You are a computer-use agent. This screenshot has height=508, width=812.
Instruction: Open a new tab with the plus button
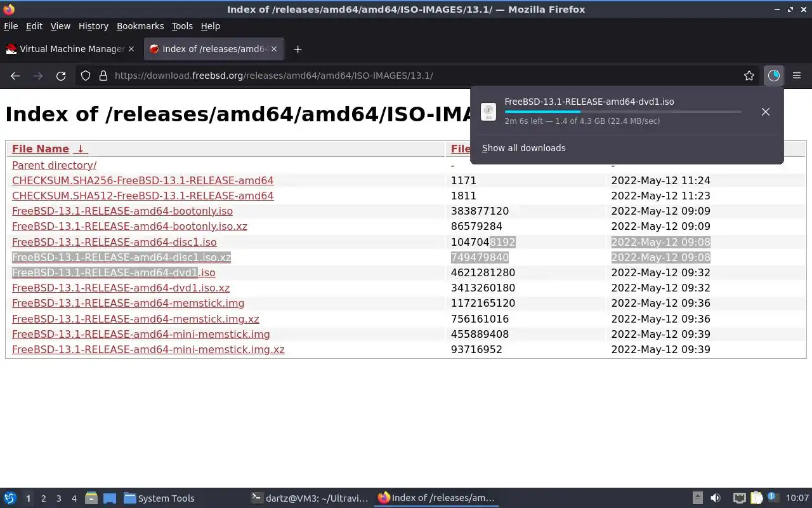click(298, 49)
